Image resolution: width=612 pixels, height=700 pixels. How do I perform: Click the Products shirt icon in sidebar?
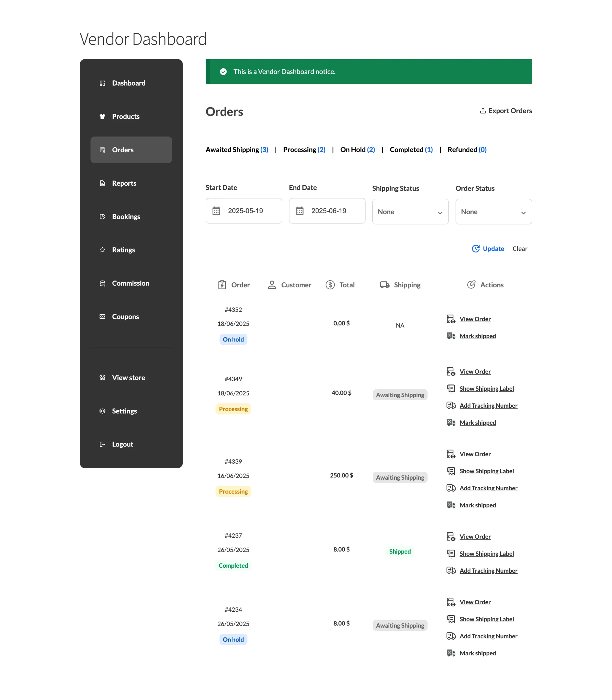point(102,116)
